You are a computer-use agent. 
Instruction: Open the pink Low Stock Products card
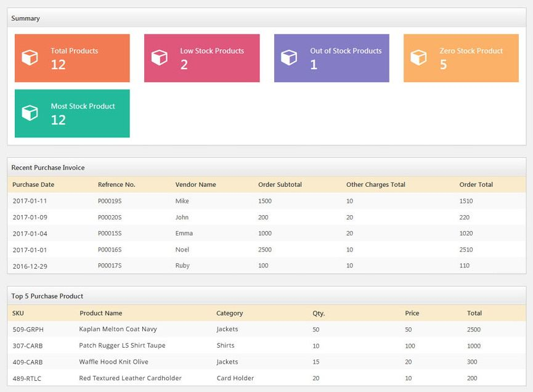click(x=201, y=58)
